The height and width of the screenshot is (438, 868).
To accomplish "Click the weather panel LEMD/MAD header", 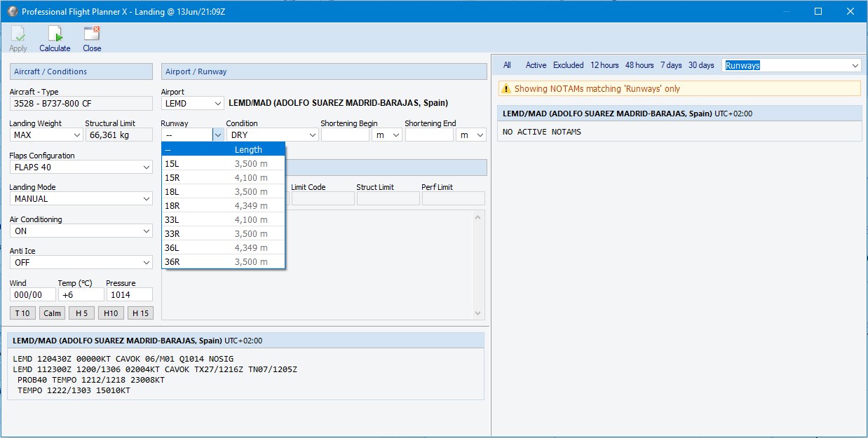I will 245,341.
